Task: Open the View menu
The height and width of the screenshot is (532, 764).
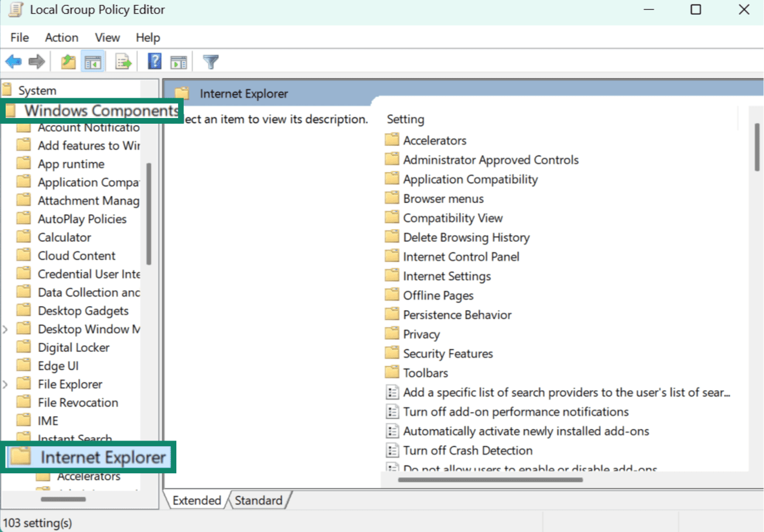Action: 107,37
